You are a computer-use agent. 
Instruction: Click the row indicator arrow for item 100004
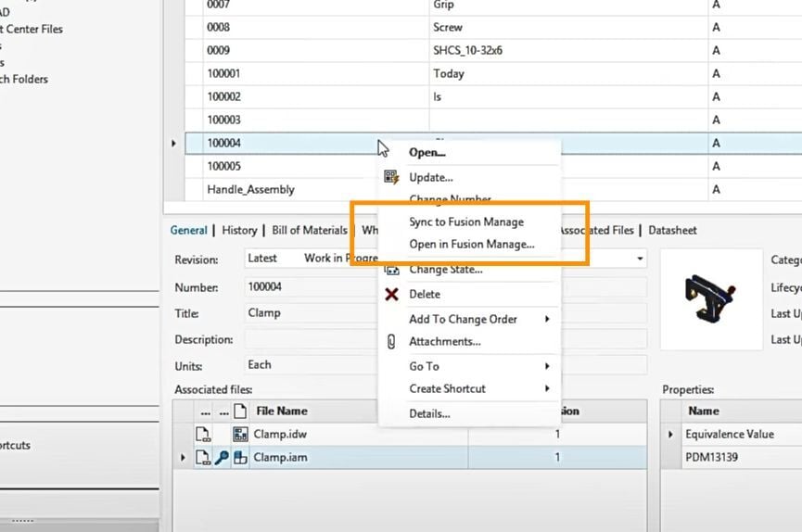(174, 144)
